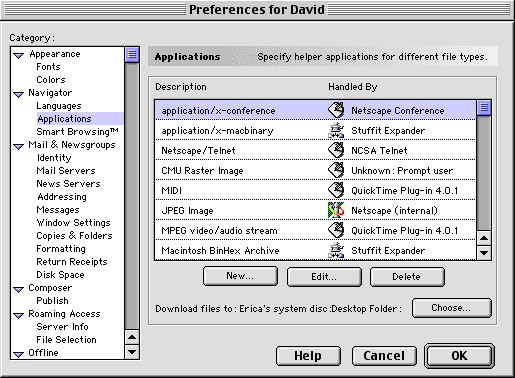
Task: Select the MIDI file type entry
Action: coord(315,190)
